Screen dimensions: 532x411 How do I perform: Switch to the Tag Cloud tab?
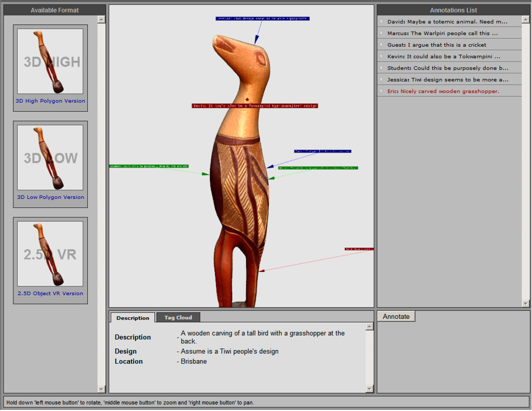pos(178,318)
